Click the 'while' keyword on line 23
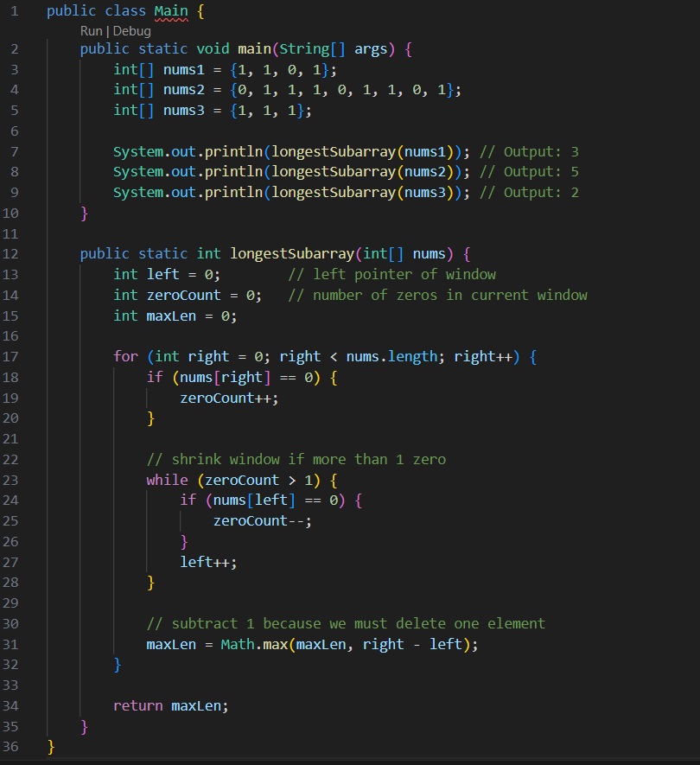The width and height of the screenshot is (700, 765). pyautogui.click(x=168, y=480)
